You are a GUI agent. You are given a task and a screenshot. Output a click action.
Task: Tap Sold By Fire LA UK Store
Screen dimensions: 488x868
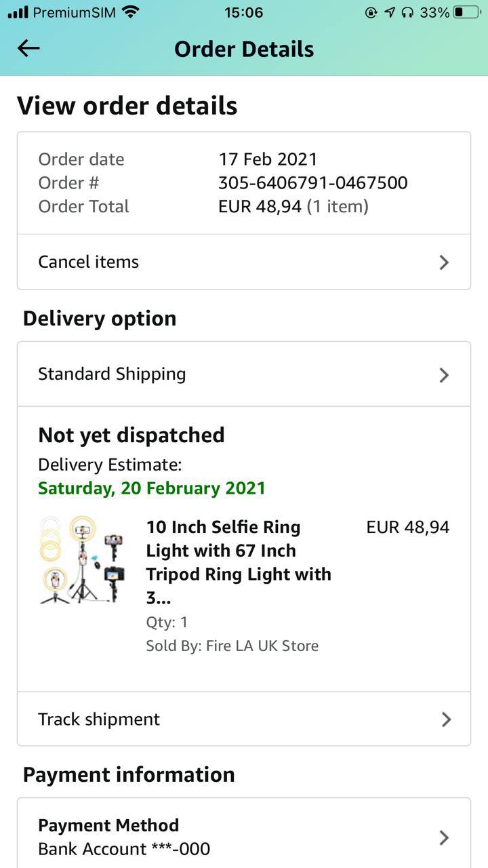point(232,646)
